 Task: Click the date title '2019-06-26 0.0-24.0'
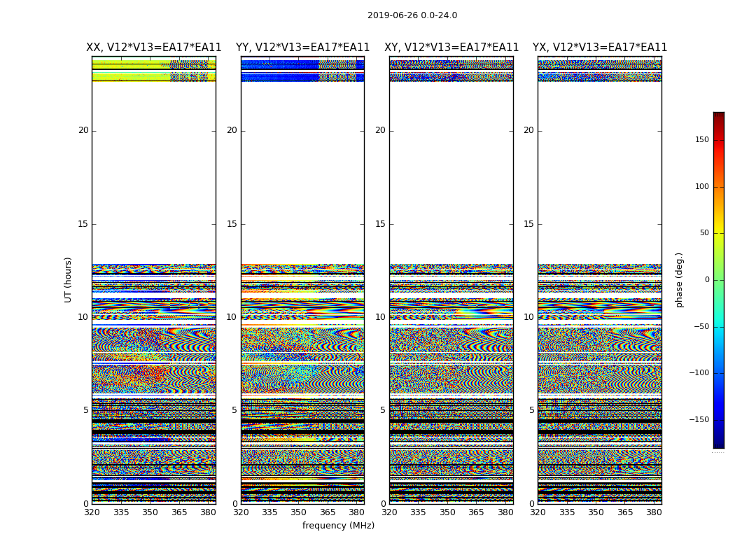click(x=412, y=15)
